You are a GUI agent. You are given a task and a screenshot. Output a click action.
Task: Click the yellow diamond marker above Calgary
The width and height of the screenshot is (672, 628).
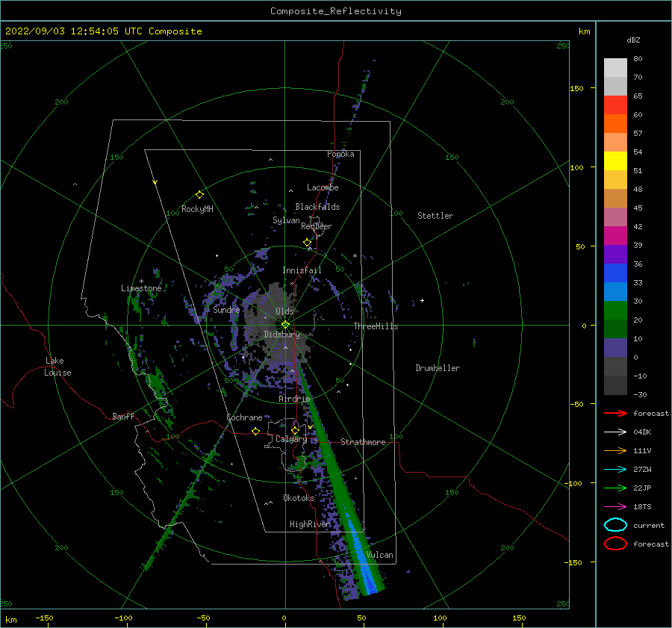[295, 430]
